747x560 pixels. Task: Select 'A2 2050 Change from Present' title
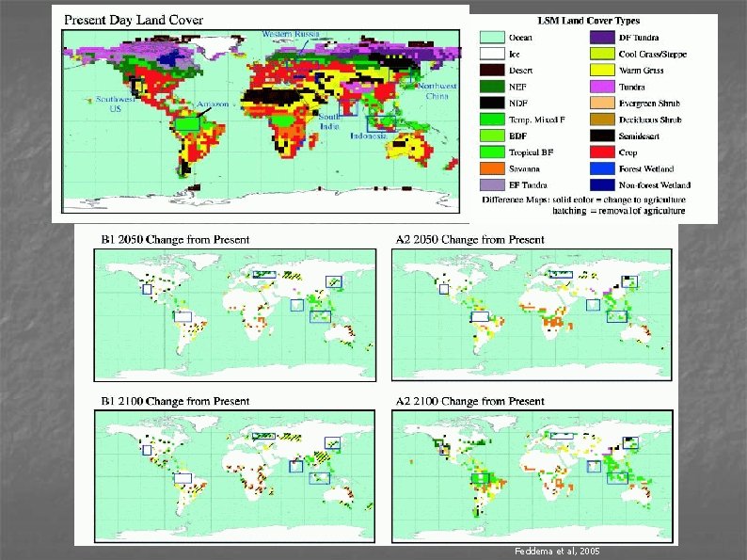[469, 240]
